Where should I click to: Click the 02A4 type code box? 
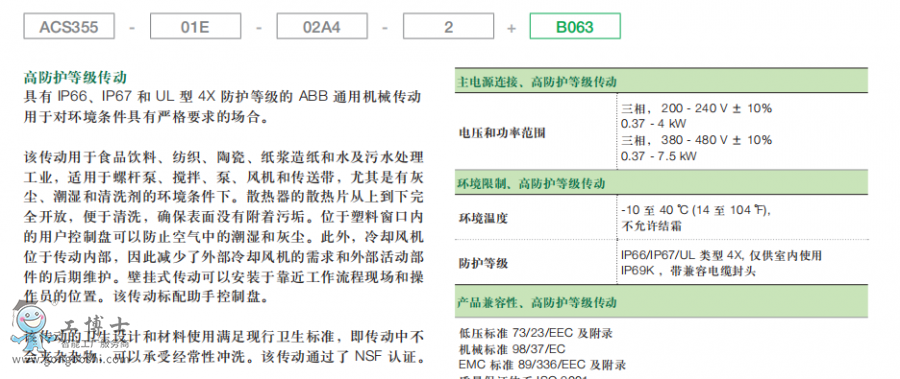pyautogui.click(x=322, y=26)
